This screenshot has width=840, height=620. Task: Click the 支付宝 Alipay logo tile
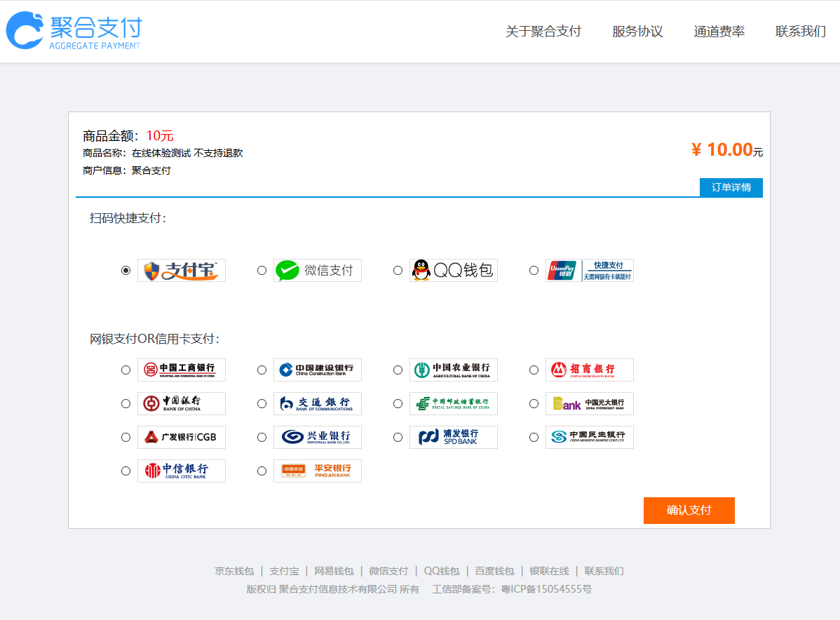point(182,271)
